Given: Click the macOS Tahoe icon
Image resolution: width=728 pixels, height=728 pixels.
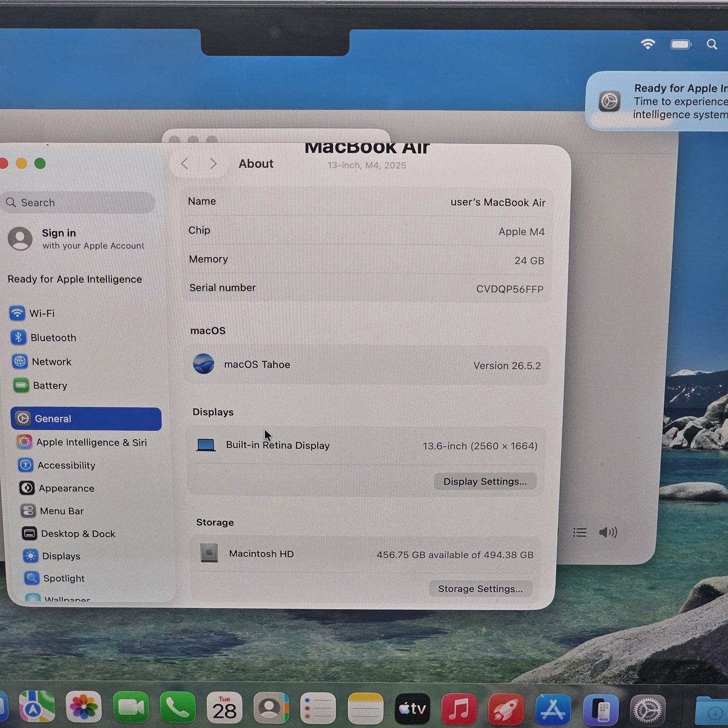Looking at the screenshot, I should [204, 364].
